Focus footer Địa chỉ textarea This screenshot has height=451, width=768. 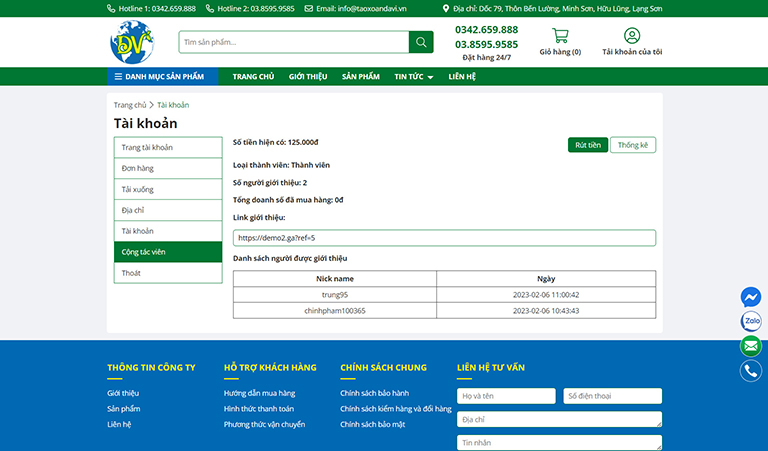[x=559, y=419]
